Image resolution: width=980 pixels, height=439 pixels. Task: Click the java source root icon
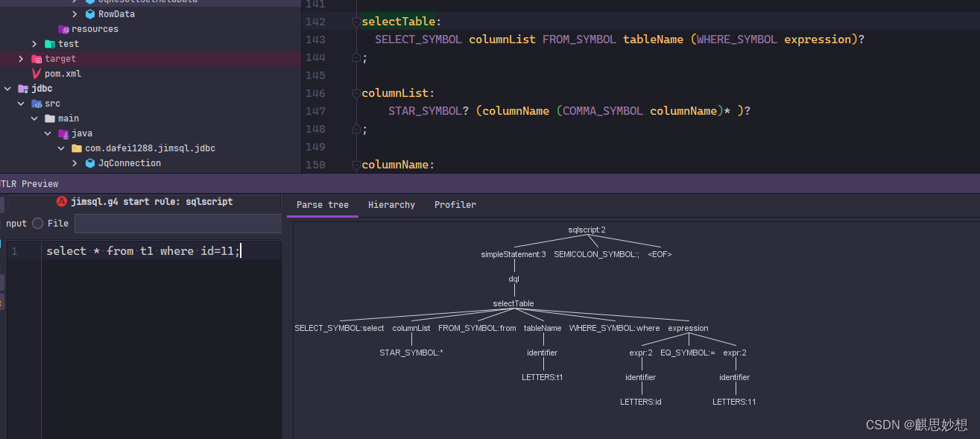click(x=64, y=133)
